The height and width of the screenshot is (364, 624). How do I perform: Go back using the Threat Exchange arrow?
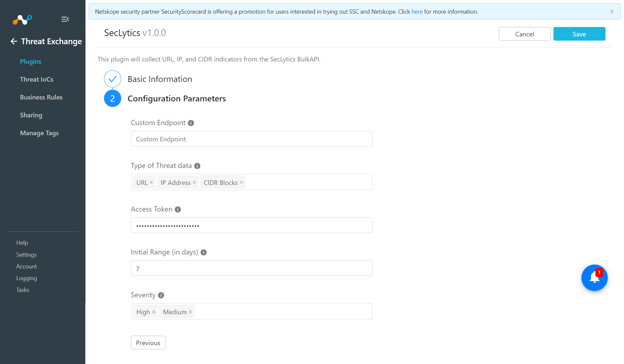14,41
